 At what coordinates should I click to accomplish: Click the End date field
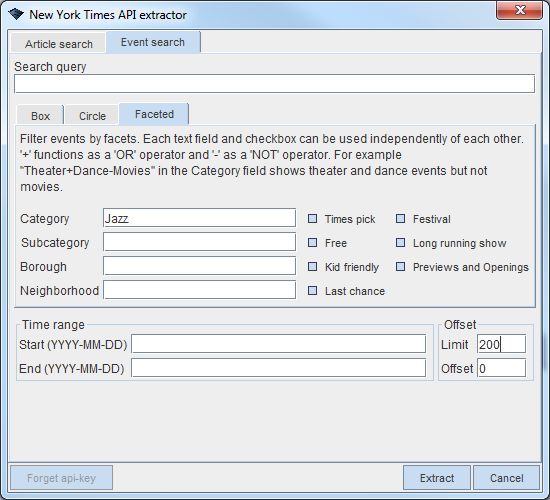click(x=279, y=368)
